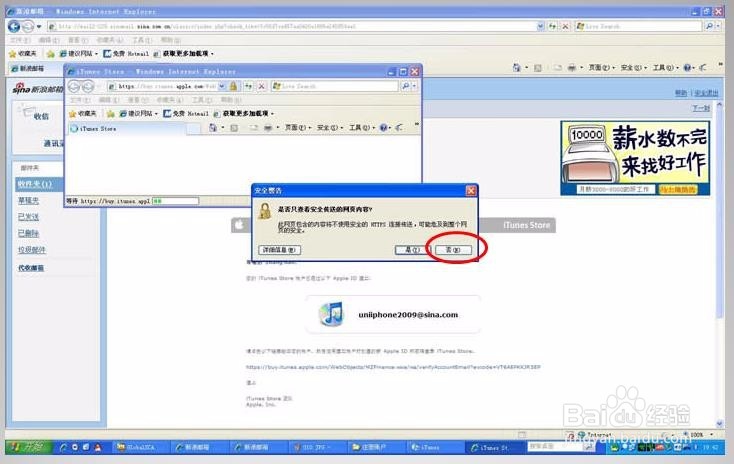This screenshot has height=464, width=734.
Task: Switch to the 注册账户 folder in the taskbar
Action: coord(375,448)
